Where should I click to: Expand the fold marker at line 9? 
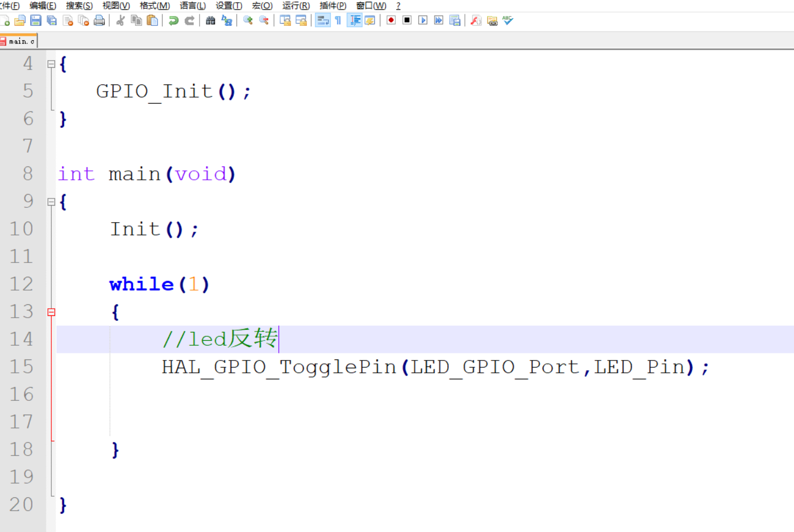tap(51, 202)
